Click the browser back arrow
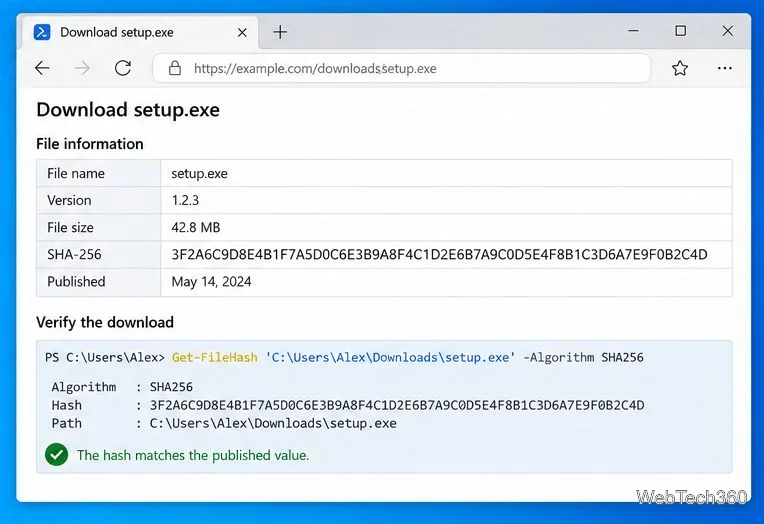 point(42,68)
